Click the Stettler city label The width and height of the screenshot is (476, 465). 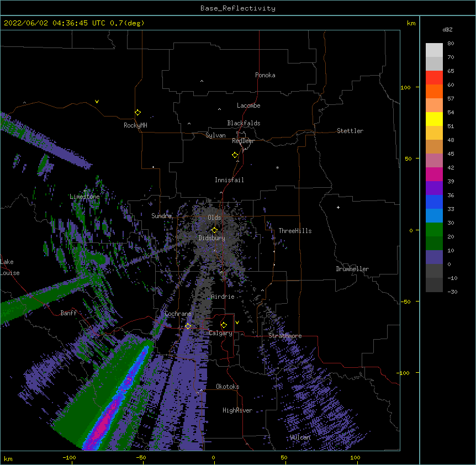click(x=350, y=131)
